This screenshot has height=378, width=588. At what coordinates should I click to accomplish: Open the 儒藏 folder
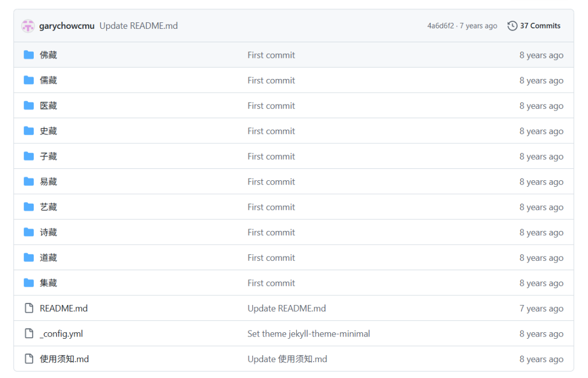click(x=48, y=80)
